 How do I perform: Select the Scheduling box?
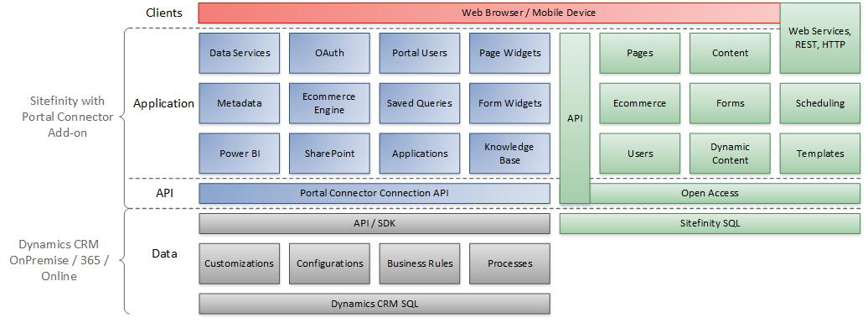(820, 103)
